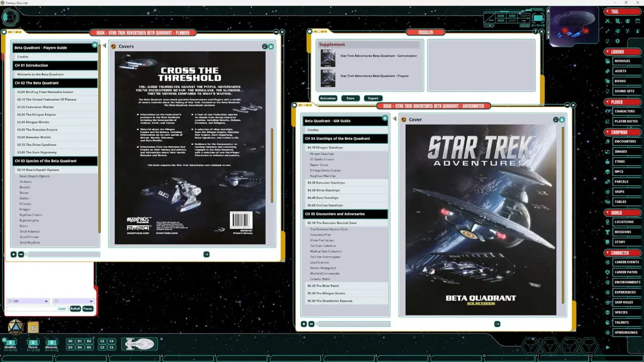
Task: Open the Player Notes sidebar icon
Action: [608, 121]
